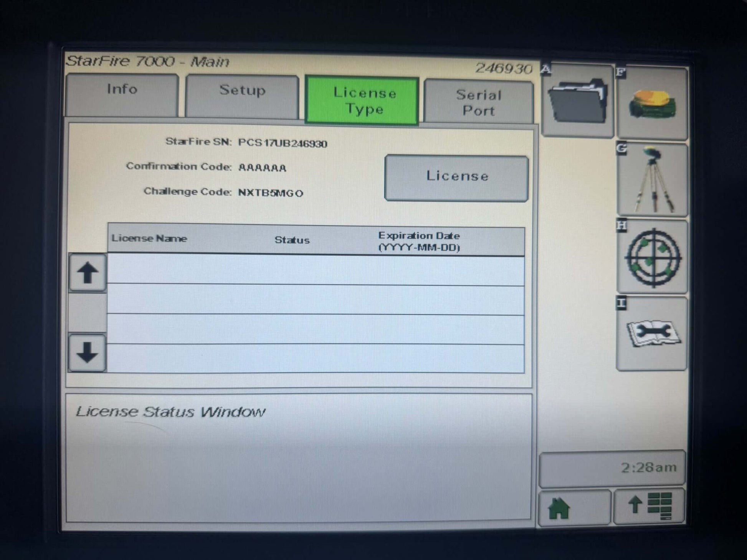Open the menu grid with arrow icon

(x=649, y=506)
